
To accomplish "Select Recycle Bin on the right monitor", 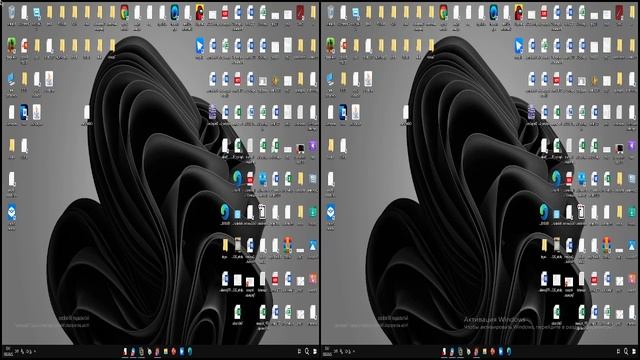I will 331,12.
